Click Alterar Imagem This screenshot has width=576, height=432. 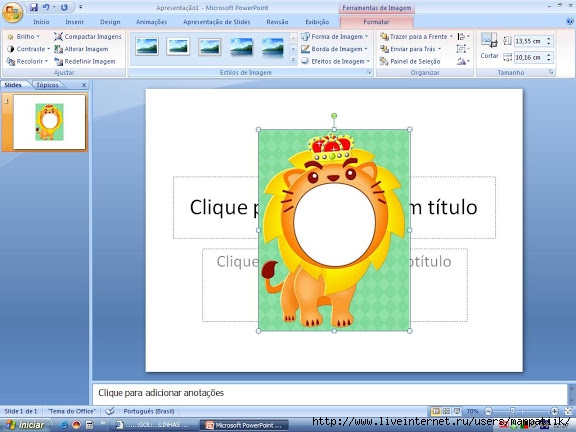pos(81,49)
